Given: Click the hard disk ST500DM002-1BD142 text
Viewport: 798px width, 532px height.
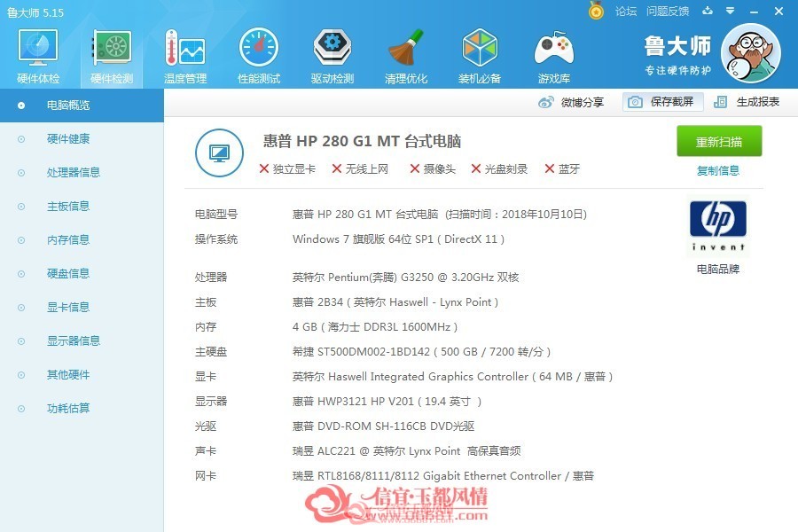Looking at the screenshot, I should pos(421,352).
